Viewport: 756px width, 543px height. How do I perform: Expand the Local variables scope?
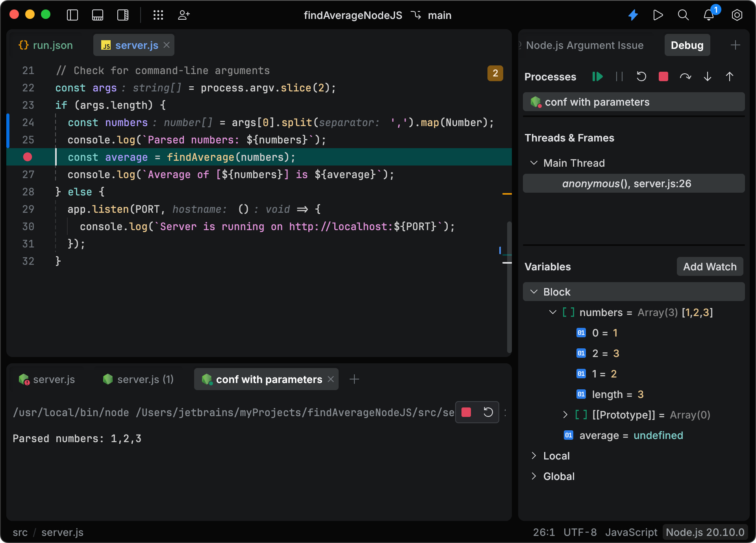tap(534, 456)
